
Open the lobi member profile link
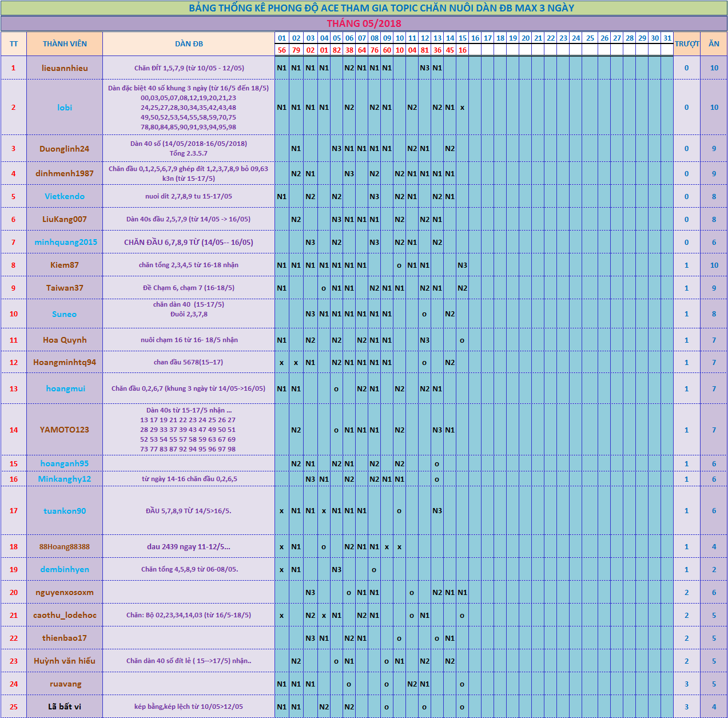[65, 108]
